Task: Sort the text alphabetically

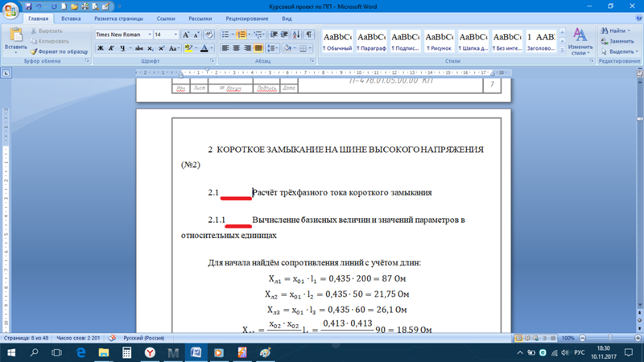Action: [296, 35]
